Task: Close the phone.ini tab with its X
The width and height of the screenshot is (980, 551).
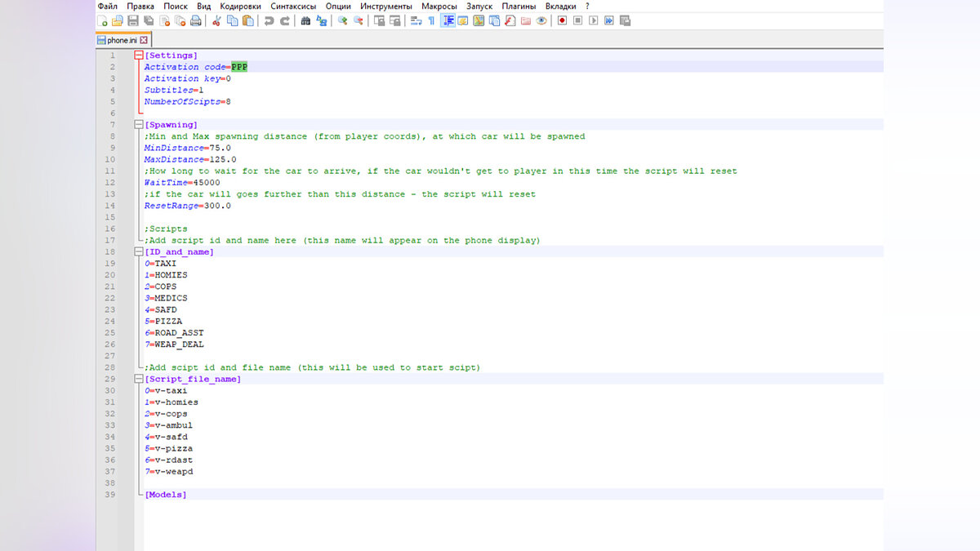Action: 144,40
